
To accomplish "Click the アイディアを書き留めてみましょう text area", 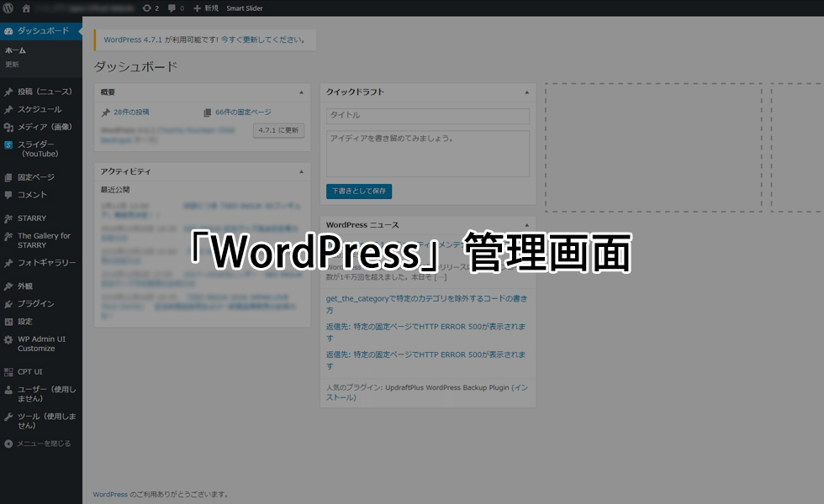I will 428,154.
